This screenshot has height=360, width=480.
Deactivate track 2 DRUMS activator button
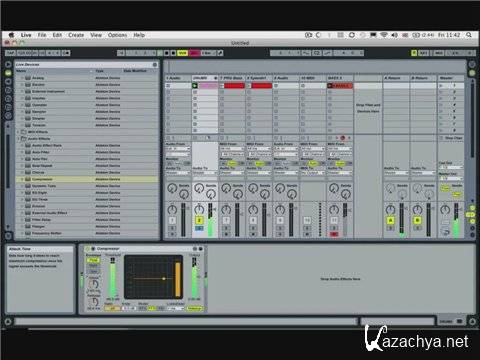(199, 220)
